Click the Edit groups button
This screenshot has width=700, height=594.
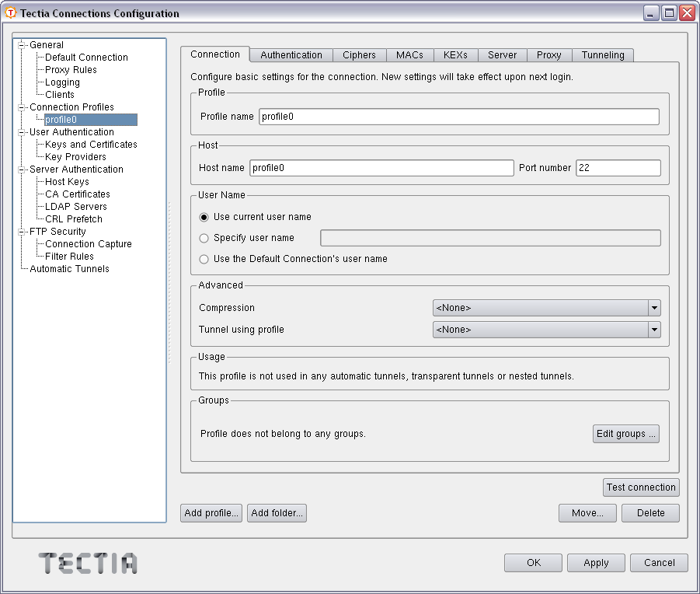625,434
